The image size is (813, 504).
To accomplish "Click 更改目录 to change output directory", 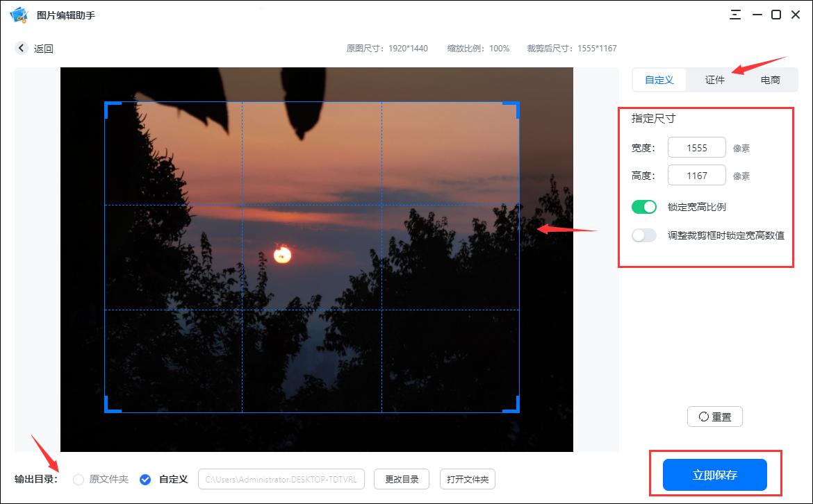I will point(401,479).
